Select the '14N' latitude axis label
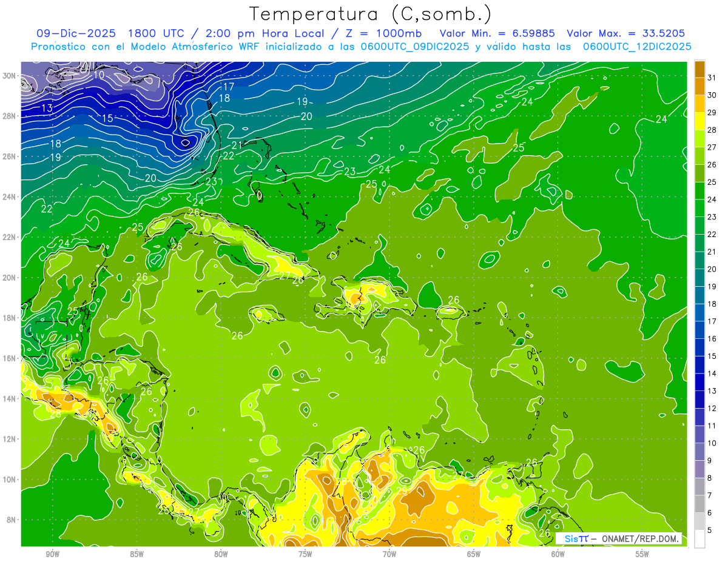Viewport: 728px width, 562px height. pos(9,398)
